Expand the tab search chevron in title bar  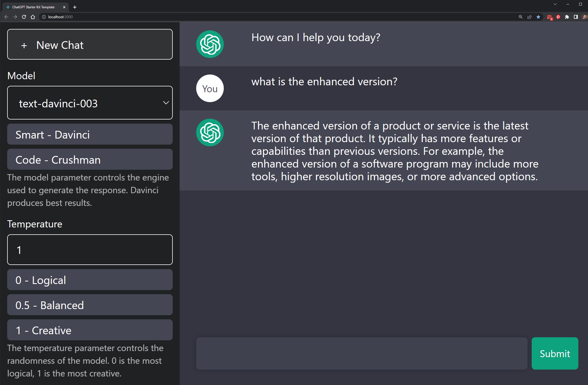coord(555,4)
